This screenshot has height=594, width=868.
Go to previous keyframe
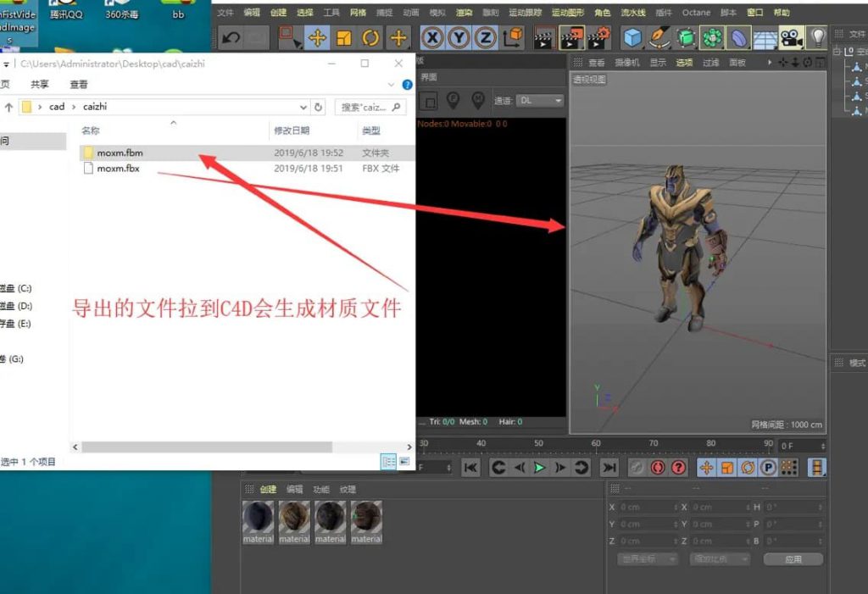pos(498,468)
